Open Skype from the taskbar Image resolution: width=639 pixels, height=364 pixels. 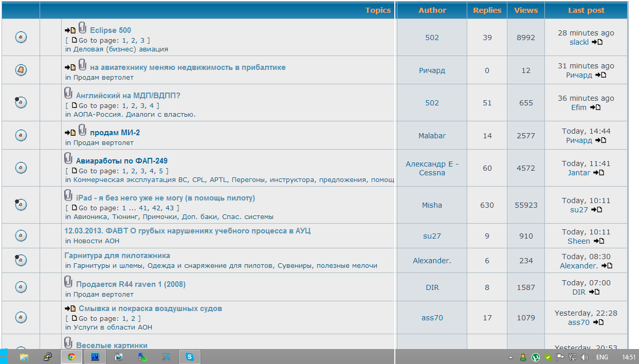tap(190, 357)
